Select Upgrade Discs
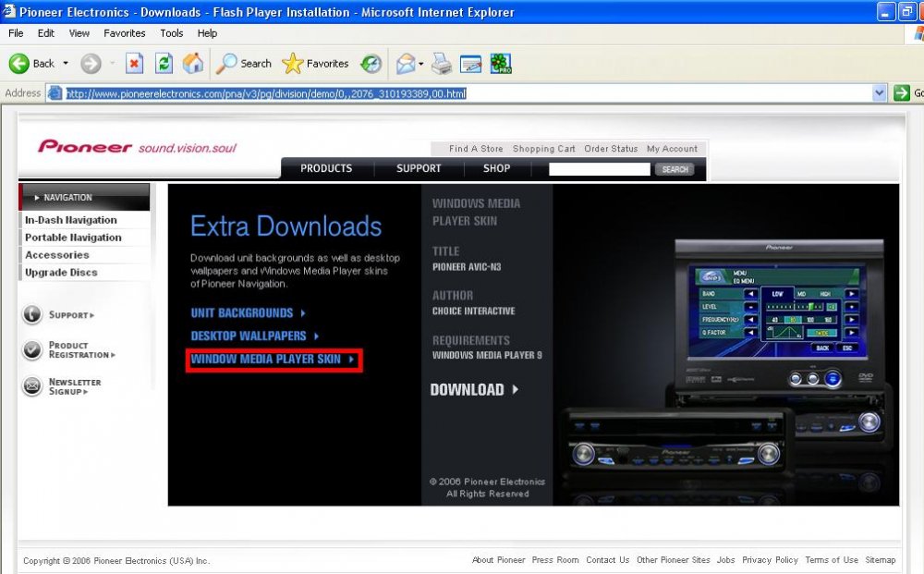 click(61, 273)
